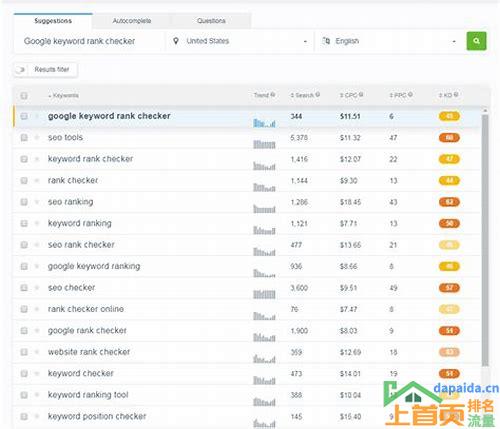Image resolution: width=500 pixels, height=429 pixels.
Task: Check the seo ranking checkbox
Action: [x=24, y=202]
